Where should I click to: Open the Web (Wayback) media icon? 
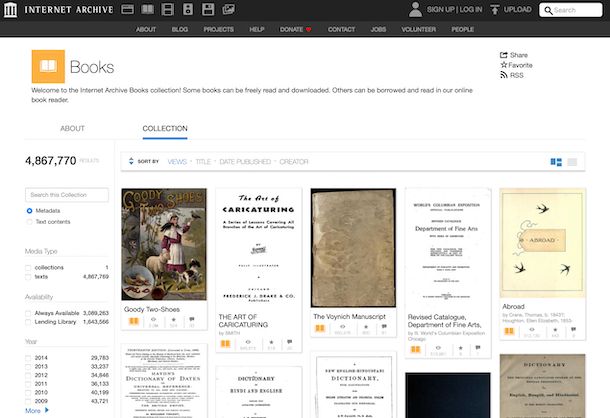128,9
